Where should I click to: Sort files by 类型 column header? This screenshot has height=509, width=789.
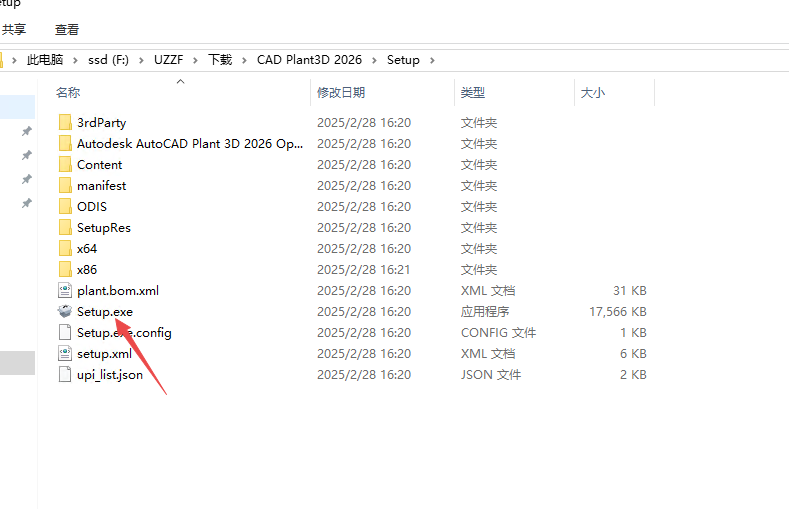[x=472, y=93]
